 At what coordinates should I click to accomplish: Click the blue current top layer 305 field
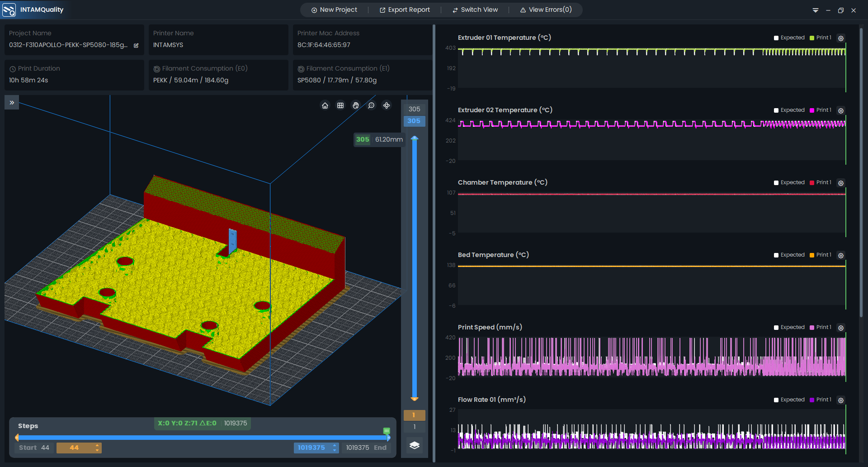pyautogui.click(x=414, y=121)
